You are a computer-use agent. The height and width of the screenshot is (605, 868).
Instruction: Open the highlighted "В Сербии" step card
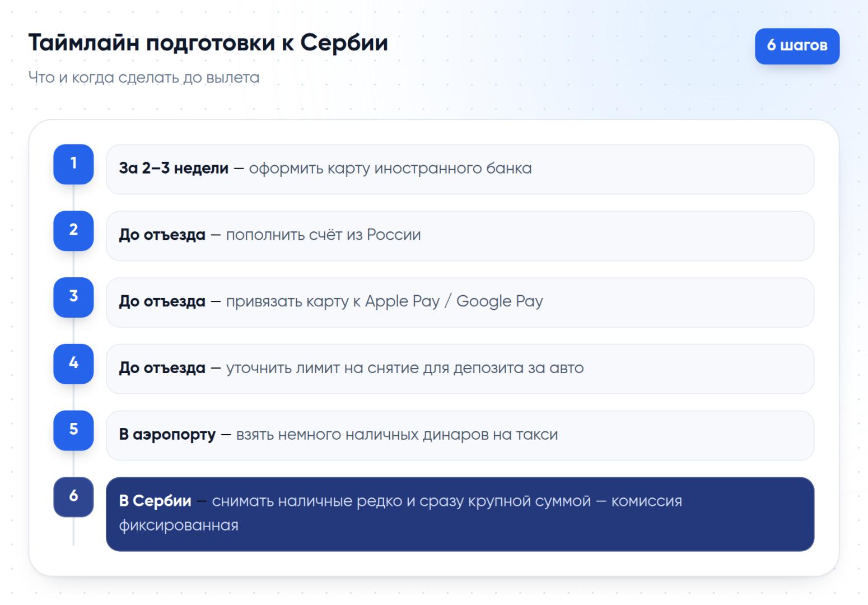(460, 514)
